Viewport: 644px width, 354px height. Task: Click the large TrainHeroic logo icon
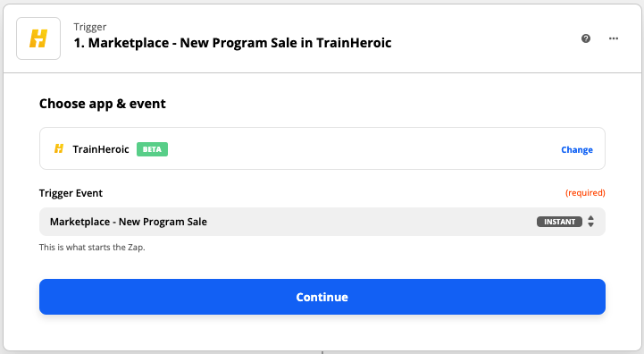pyautogui.click(x=38, y=38)
